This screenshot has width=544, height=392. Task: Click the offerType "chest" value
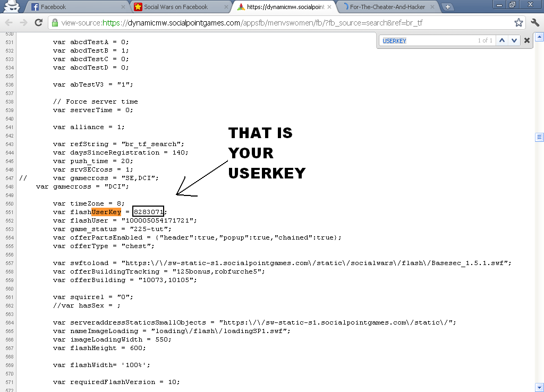tap(138, 246)
